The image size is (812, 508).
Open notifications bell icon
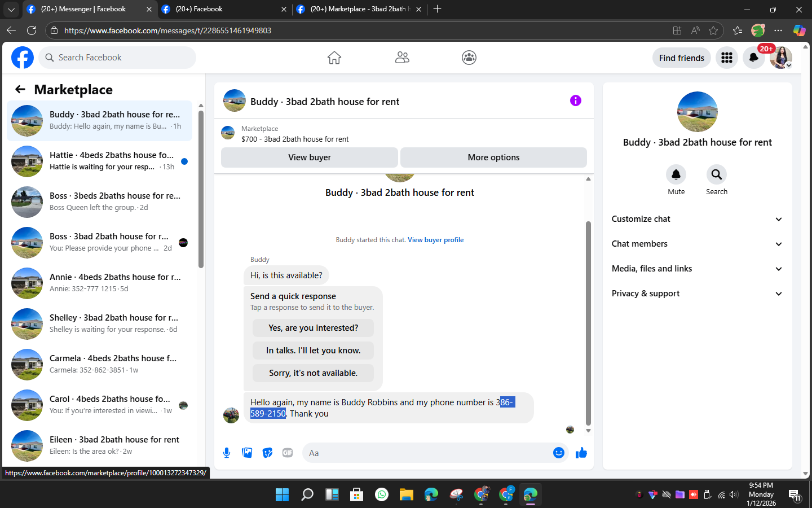click(753, 58)
